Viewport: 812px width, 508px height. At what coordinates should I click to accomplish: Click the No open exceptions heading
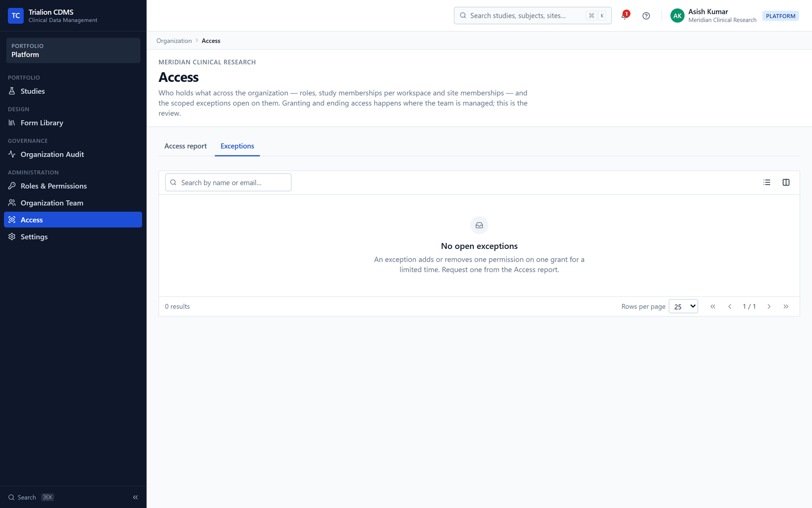(479, 246)
